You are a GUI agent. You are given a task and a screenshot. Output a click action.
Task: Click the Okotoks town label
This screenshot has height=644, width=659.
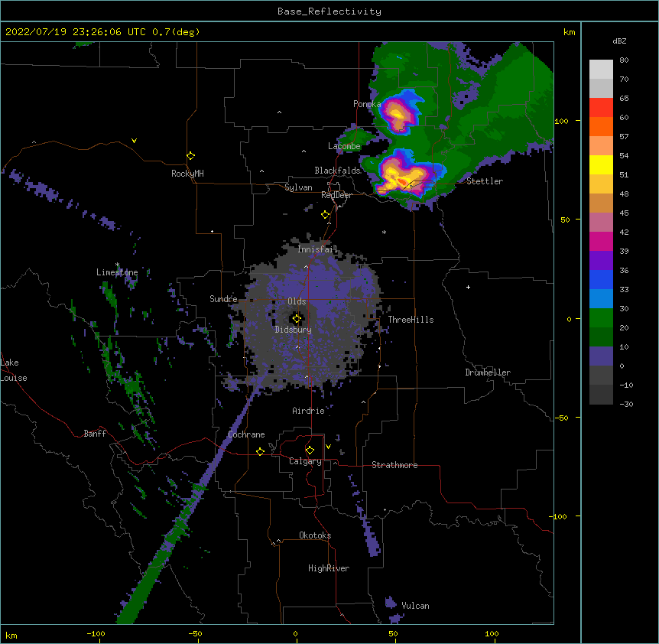click(x=315, y=535)
